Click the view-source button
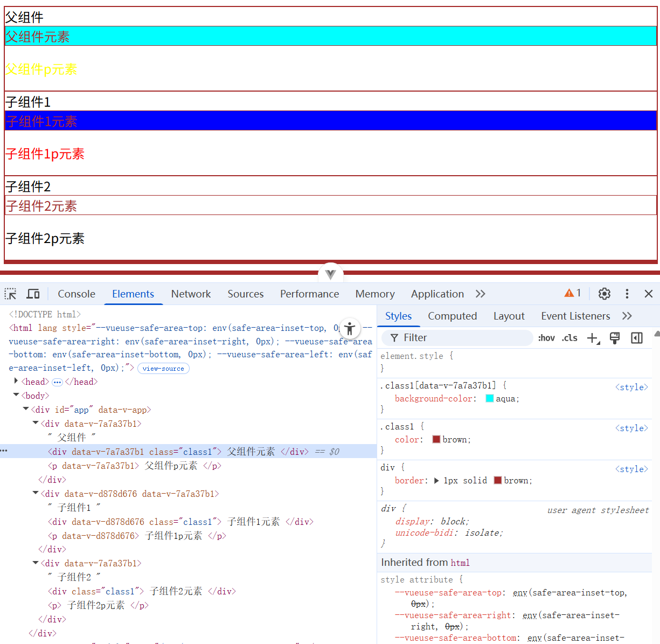Screen dimensions: 660x644 pos(163,369)
